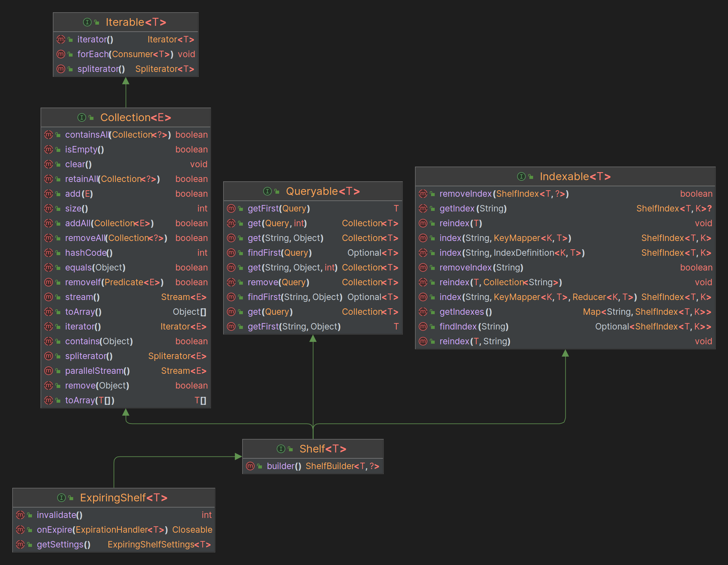Screen dimensions: 728x565
Task: Click the visibility icon next to onExpire(ExpirationHandler<T>)
Action: [x=30, y=530]
